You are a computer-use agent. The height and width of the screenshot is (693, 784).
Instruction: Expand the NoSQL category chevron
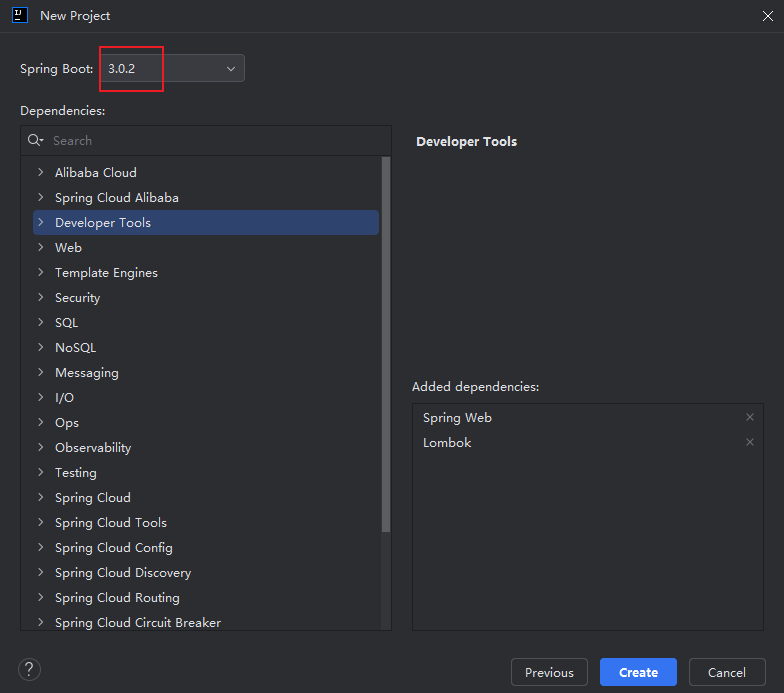click(x=41, y=348)
